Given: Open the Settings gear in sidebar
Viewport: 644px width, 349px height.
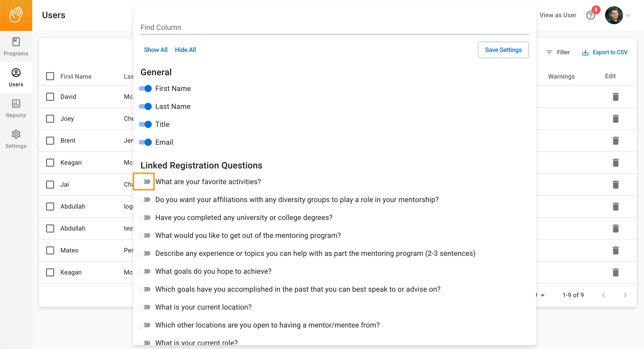Looking at the screenshot, I should click(16, 139).
